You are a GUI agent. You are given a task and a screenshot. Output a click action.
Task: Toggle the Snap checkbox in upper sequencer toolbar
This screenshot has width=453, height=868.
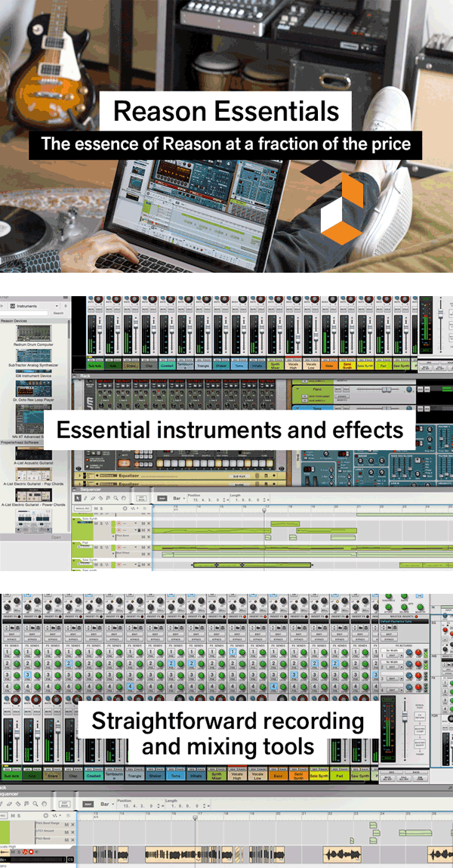[x=162, y=499]
